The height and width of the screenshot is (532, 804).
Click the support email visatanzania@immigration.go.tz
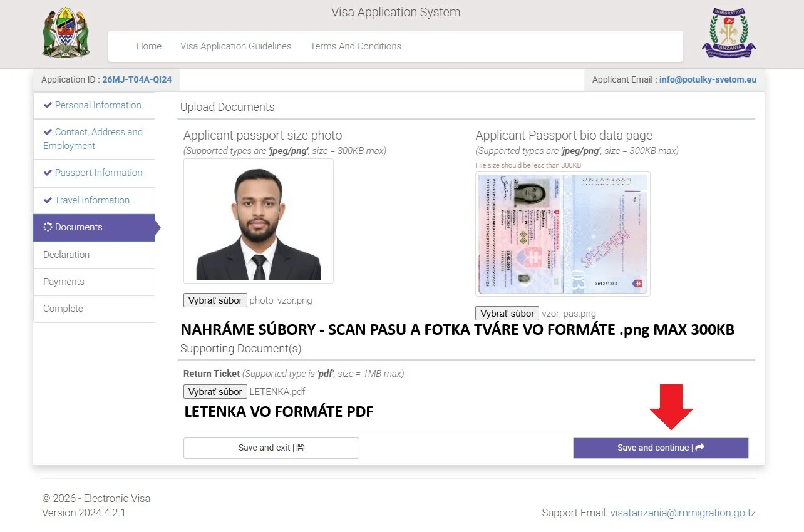tap(683, 513)
